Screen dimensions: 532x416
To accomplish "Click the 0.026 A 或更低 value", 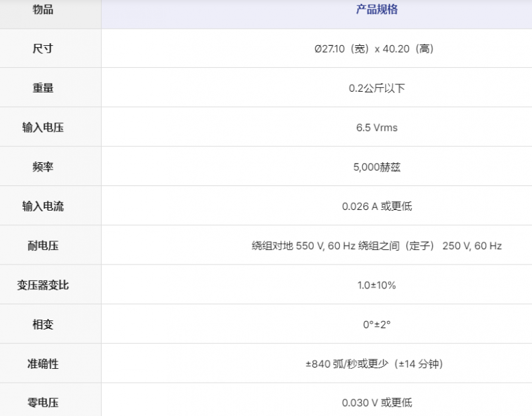I will point(376,206).
